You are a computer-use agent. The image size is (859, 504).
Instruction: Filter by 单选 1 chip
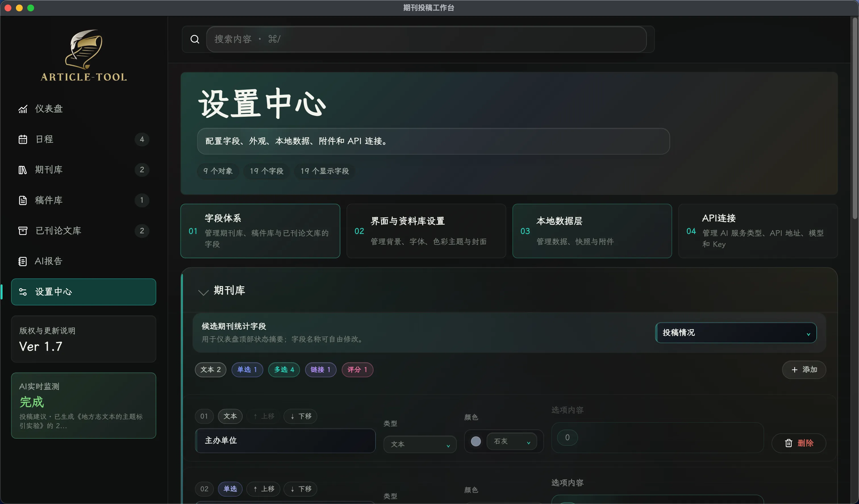(247, 370)
